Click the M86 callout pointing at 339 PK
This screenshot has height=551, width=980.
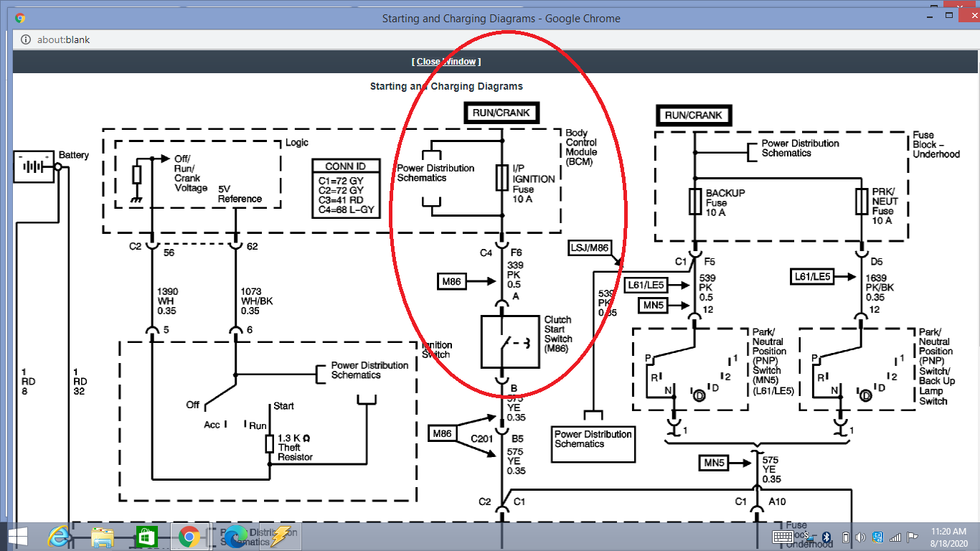(x=451, y=282)
